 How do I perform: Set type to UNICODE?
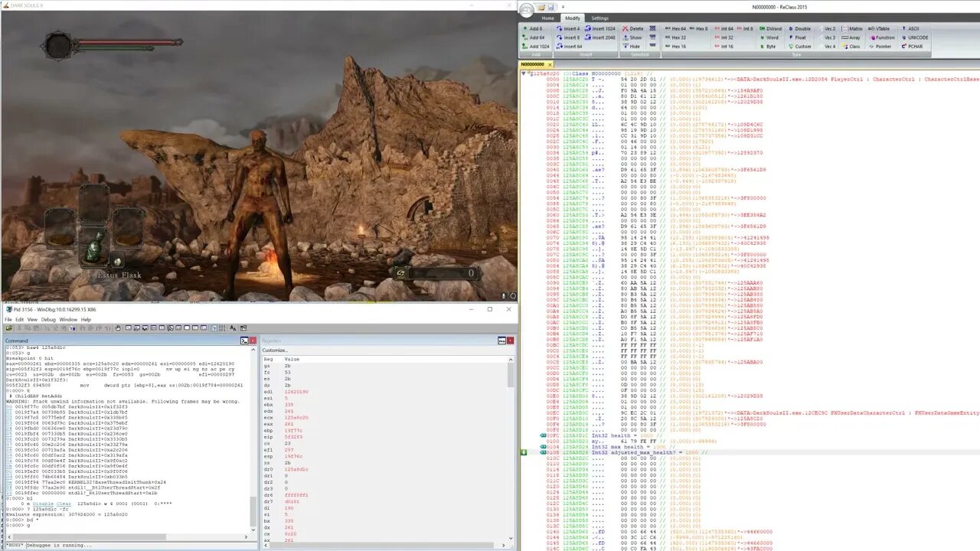tap(916, 37)
